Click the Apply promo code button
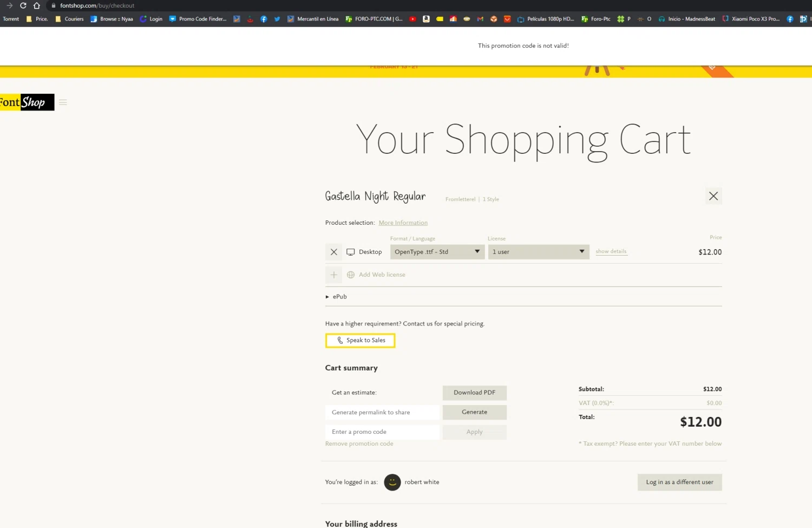 [x=475, y=432]
